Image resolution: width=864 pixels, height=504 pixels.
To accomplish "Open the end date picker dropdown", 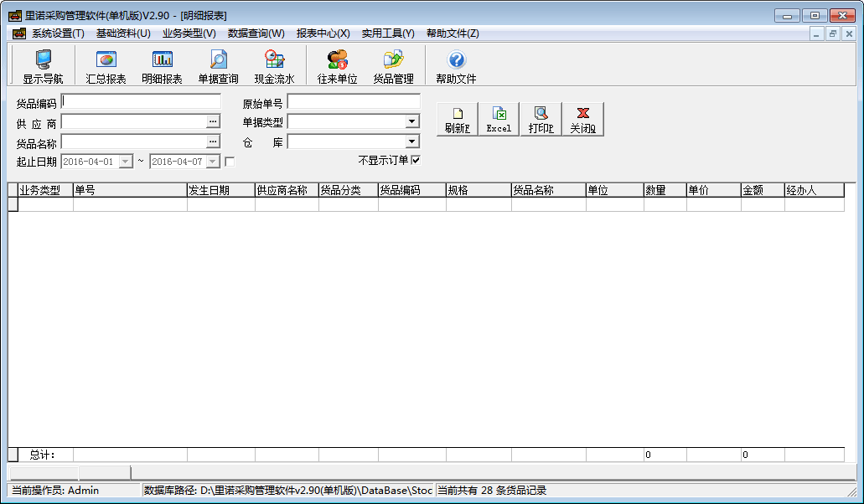I will pyautogui.click(x=213, y=162).
